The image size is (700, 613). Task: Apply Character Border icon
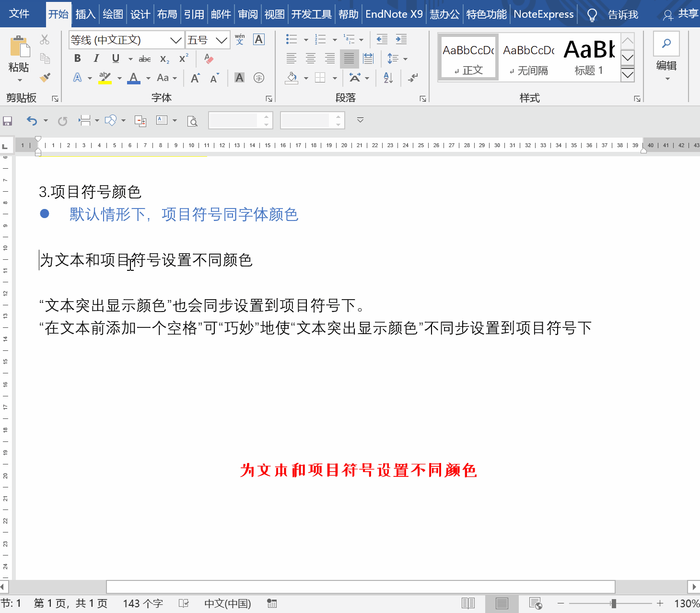pos(259,39)
